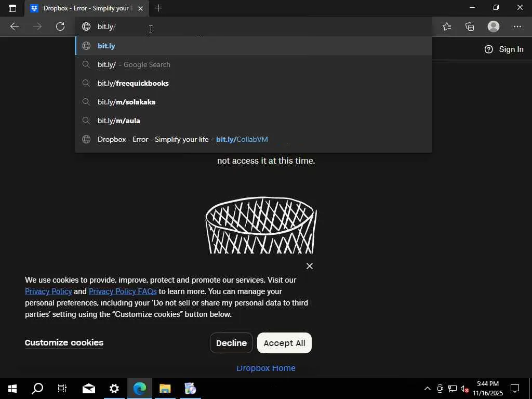Viewport: 532px width, 399px height.
Task: Open the Collections icon in the toolbar
Action: point(470,26)
